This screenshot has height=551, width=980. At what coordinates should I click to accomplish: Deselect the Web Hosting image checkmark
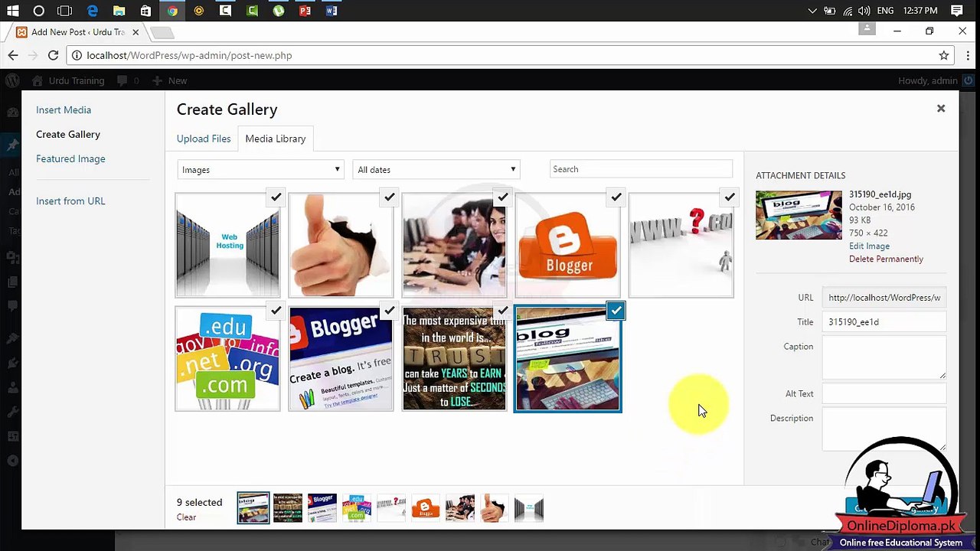coord(276,197)
